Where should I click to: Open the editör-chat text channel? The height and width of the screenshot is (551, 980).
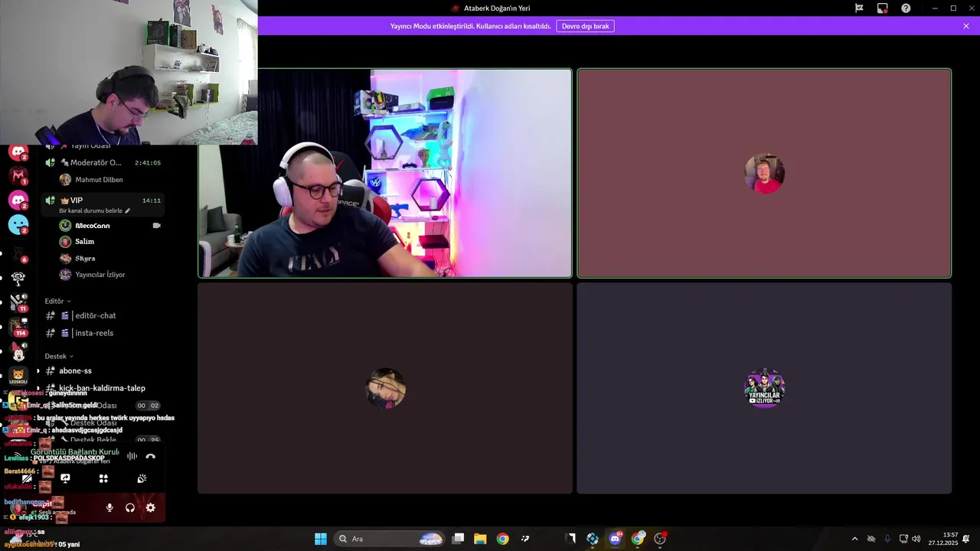click(96, 315)
